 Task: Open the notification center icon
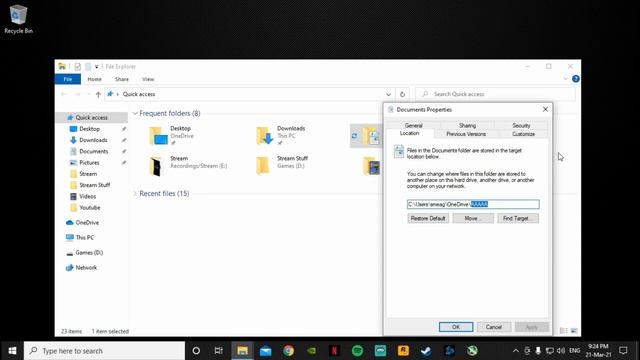pos(623,351)
